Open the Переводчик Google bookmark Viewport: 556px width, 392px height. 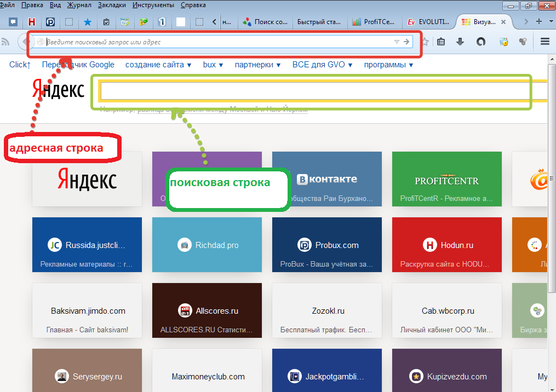pos(78,65)
